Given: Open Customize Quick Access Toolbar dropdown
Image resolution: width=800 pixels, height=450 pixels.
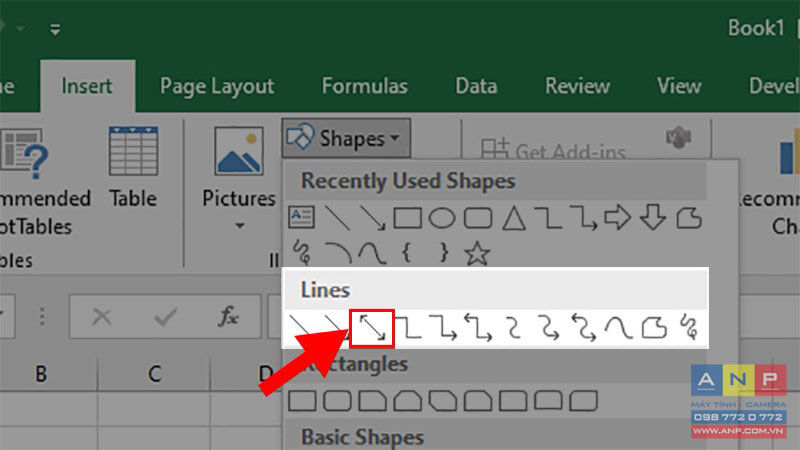Looking at the screenshot, I should tap(55, 30).
